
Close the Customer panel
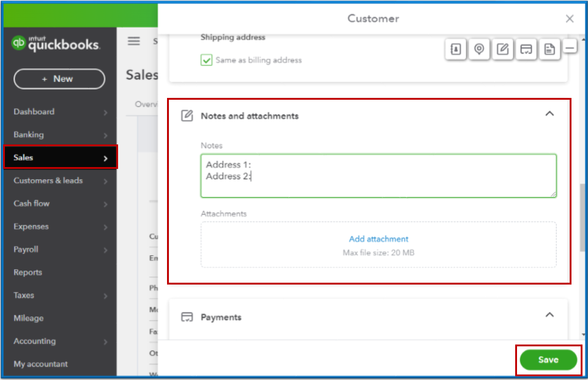(x=570, y=19)
